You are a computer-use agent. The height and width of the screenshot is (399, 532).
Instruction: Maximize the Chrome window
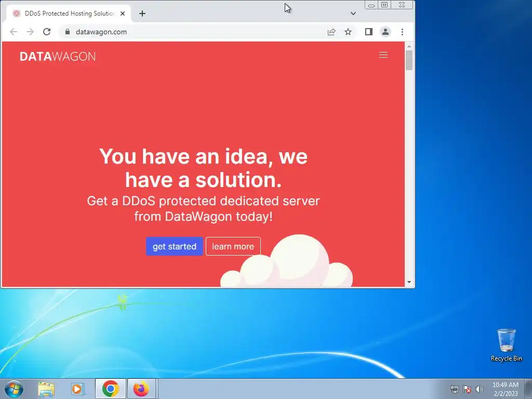point(384,5)
